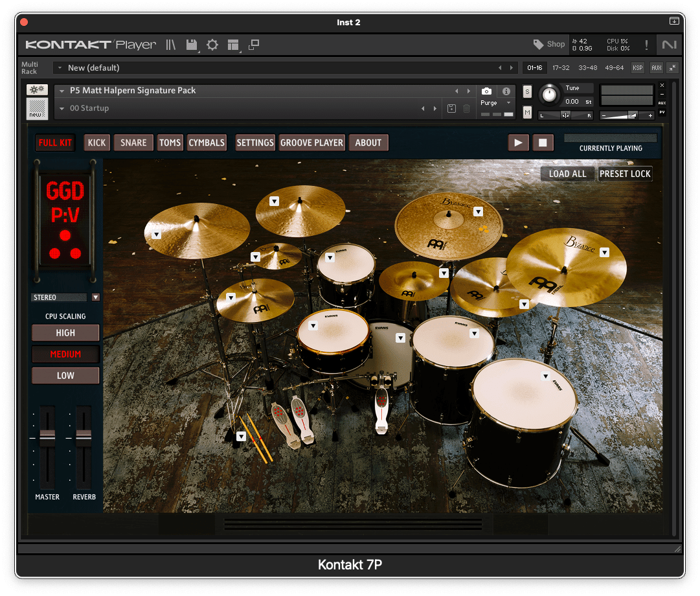Click the save floppy disk icon
This screenshot has height=596, width=700.
(x=192, y=45)
